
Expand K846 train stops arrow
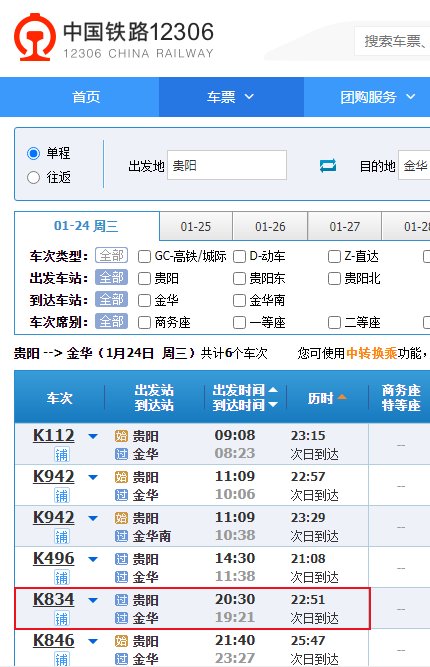pyautogui.click(x=93, y=641)
